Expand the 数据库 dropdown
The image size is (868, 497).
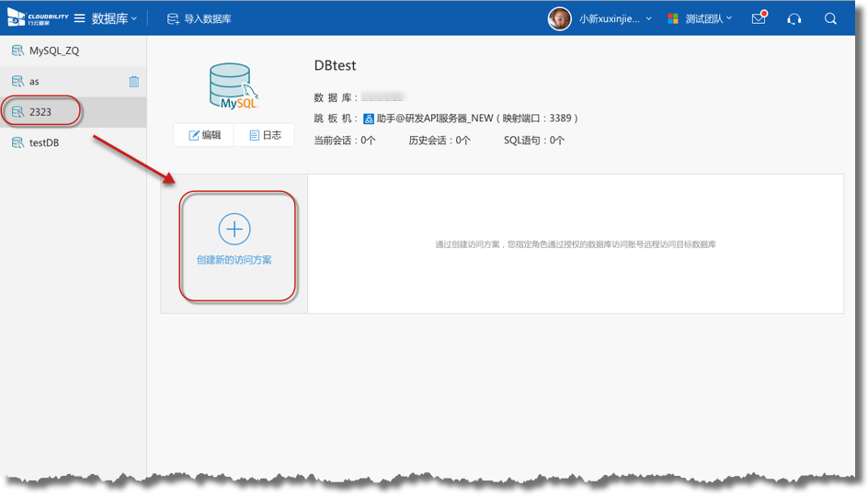(x=114, y=18)
